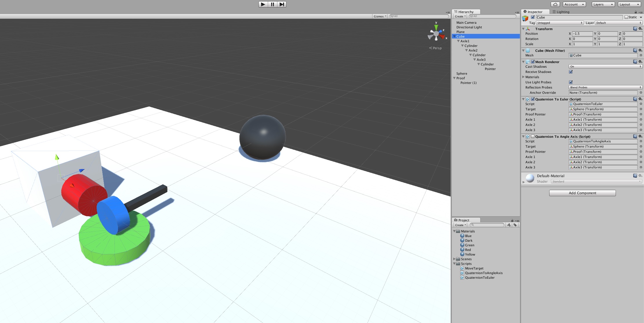
Task: Toggle Mesh Renderer enabled checkbox
Action: coord(533,62)
